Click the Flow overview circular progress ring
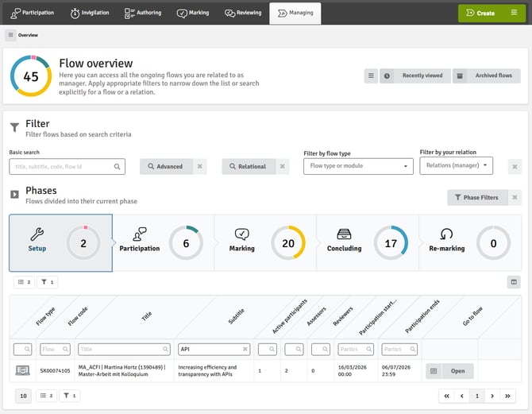The width and height of the screenshot is (532, 414). point(30,76)
